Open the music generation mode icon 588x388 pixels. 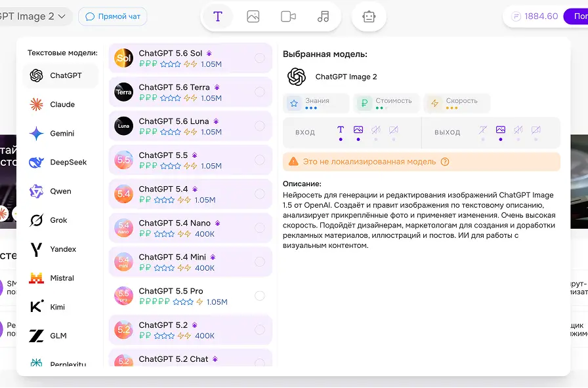(x=323, y=16)
